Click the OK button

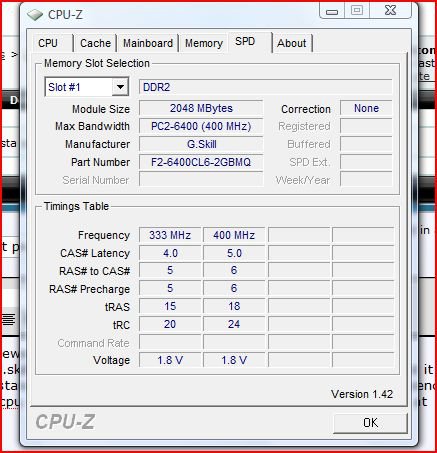(370, 423)
